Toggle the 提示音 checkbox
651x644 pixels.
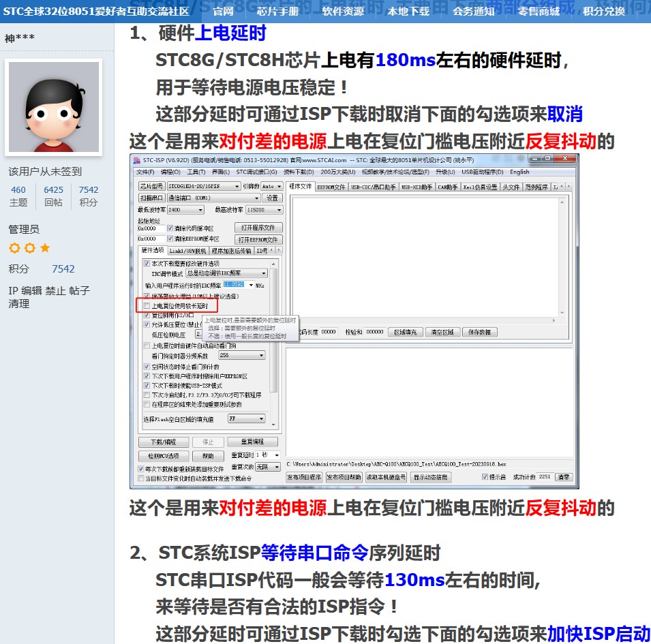[x=485, y=477]
